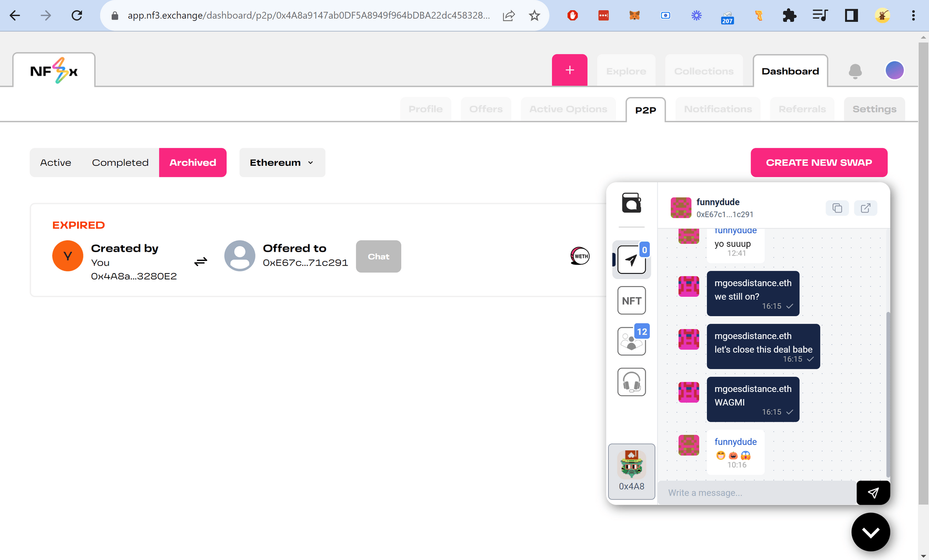
Task: Switch to Active swaps filter
Action: pos(56,163)
